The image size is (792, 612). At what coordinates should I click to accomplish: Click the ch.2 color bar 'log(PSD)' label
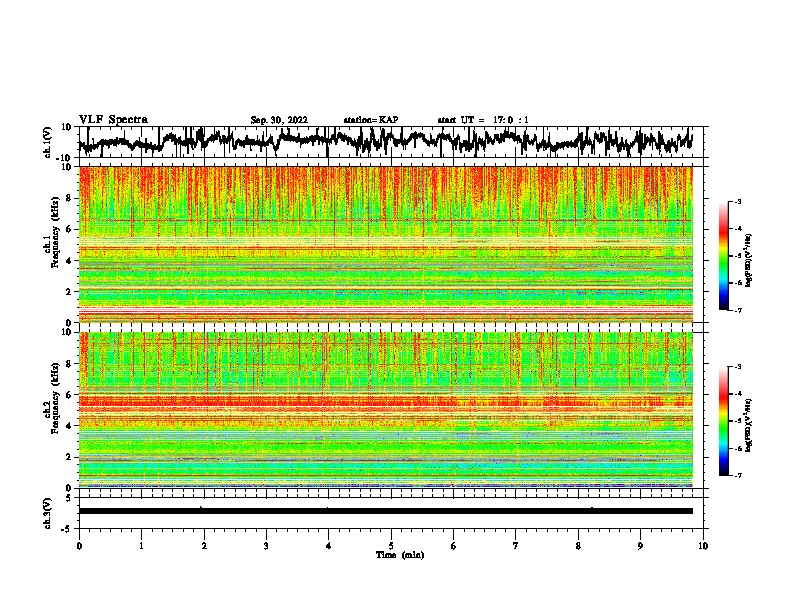click(748, 426)
